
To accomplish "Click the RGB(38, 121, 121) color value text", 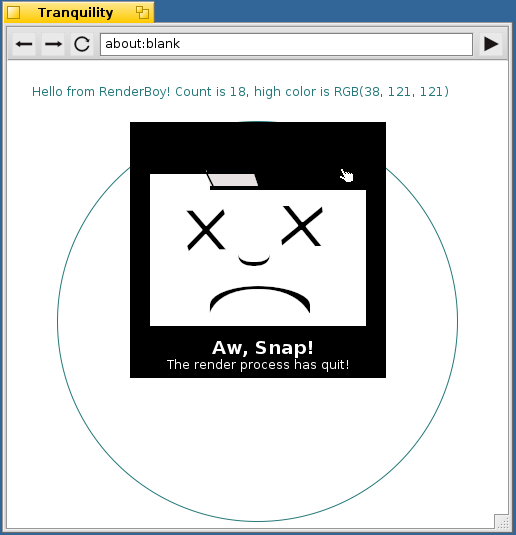I will pyautogui.click(x=391, y=92).
